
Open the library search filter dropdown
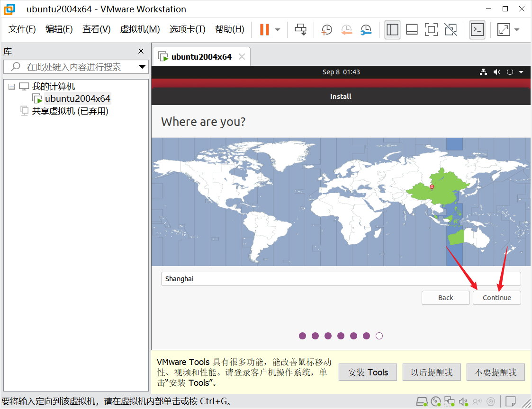click(142, 67)
